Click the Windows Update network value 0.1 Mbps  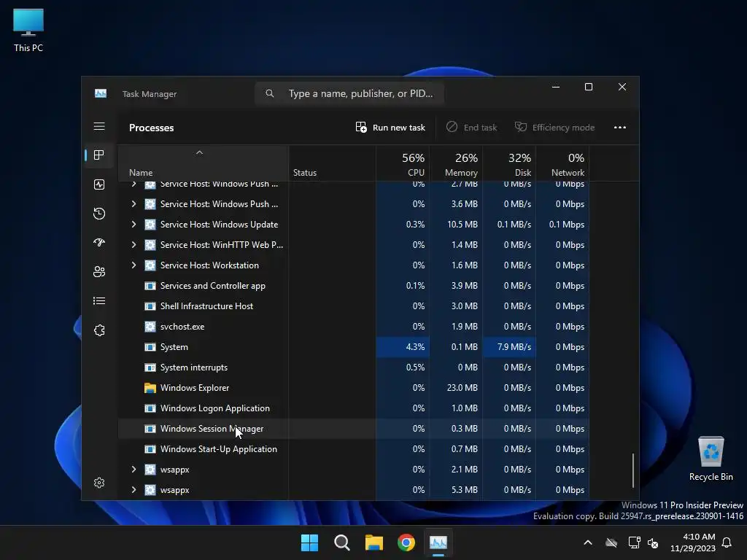click(566, 225)
